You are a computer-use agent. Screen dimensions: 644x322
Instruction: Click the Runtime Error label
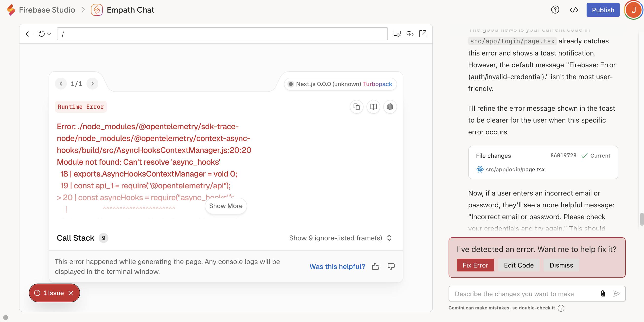pos(81,107)
